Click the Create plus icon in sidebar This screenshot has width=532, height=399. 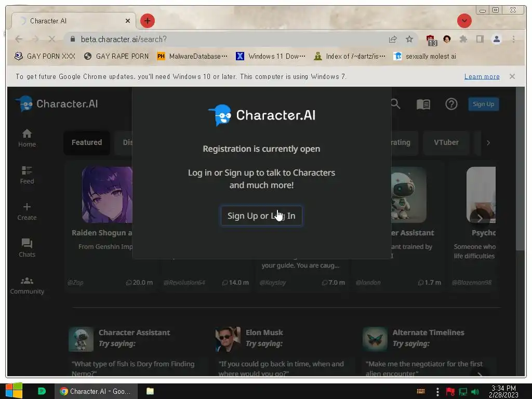click(27, 207)
